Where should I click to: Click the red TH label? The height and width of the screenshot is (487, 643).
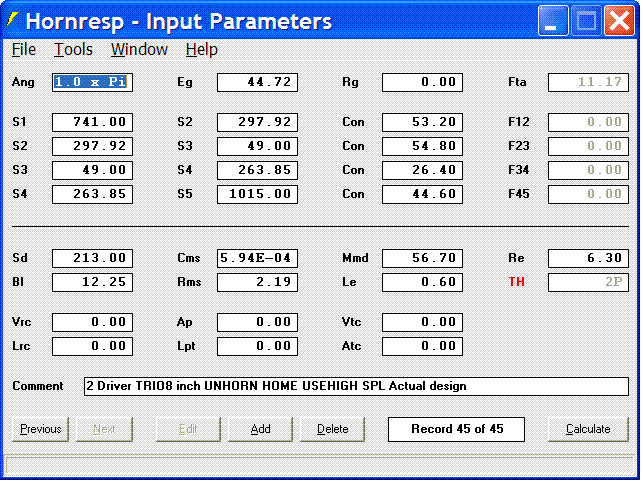(516, 282)
